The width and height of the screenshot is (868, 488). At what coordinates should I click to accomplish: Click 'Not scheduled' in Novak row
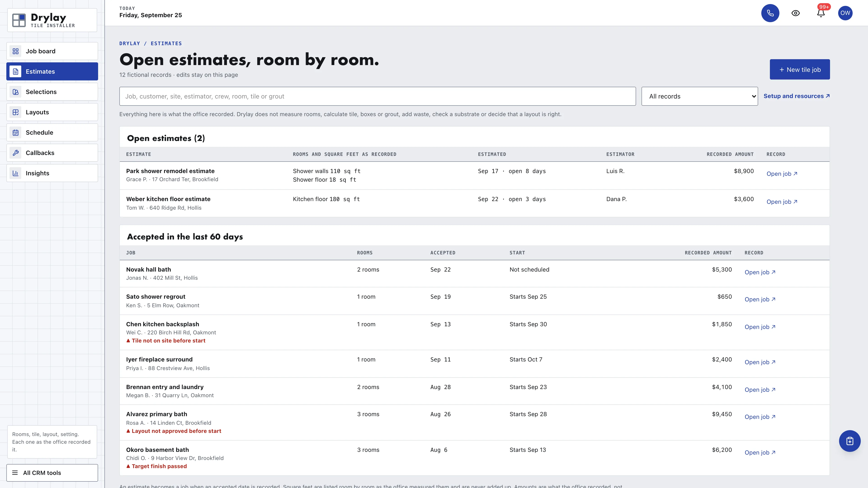pyautogui.click(x=529, y=270)
